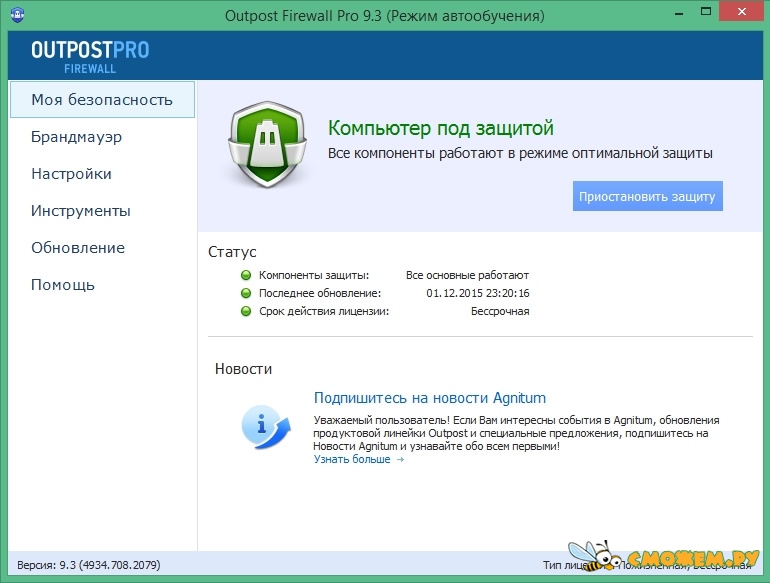Click the blue info news icon
The width and height of the screenshot is (770, 583).
point(266,426)
